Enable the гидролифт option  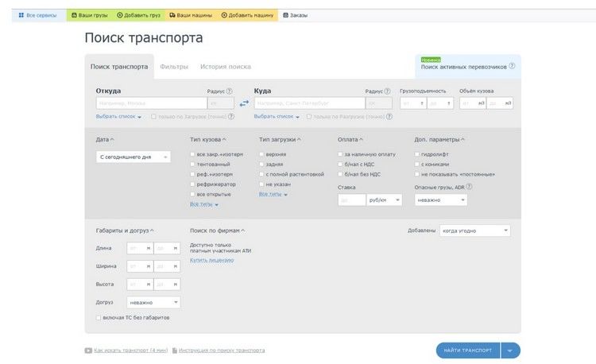[x=417, y=153]
